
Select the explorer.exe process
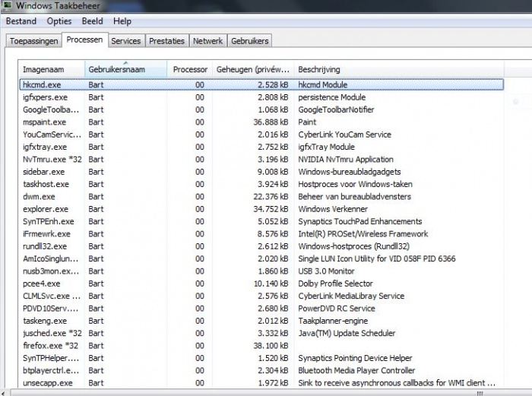pos(46,209)
